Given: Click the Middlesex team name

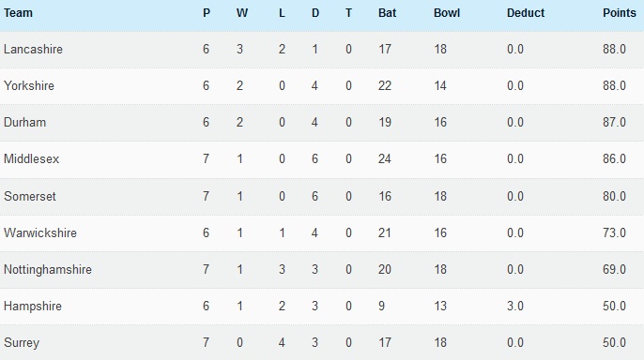Looking at the screenshot, I should pos(31,158).
